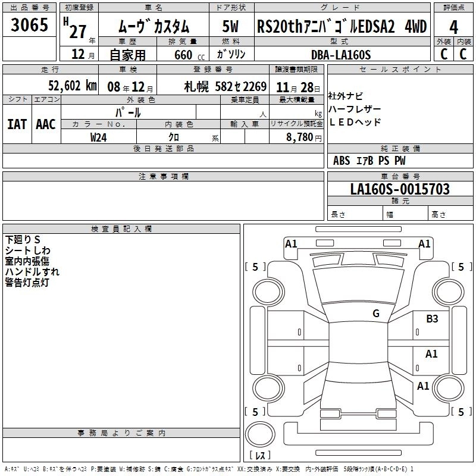Click the door type value 5W
Screen dimensions: 476x476
pos(231,26)
